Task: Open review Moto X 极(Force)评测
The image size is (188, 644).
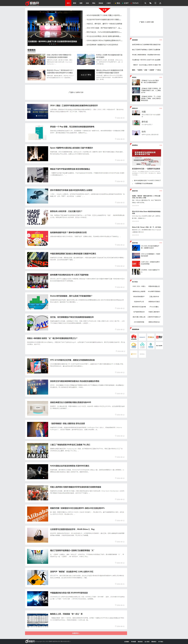Action: pyautogui.click(x=147, y=227)
